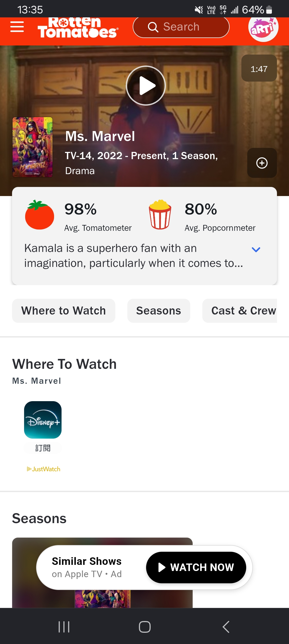Play the Ms. Marvel trailer
Image resolution: width=289 pixels, height=644 pixels.
[146, 86]
